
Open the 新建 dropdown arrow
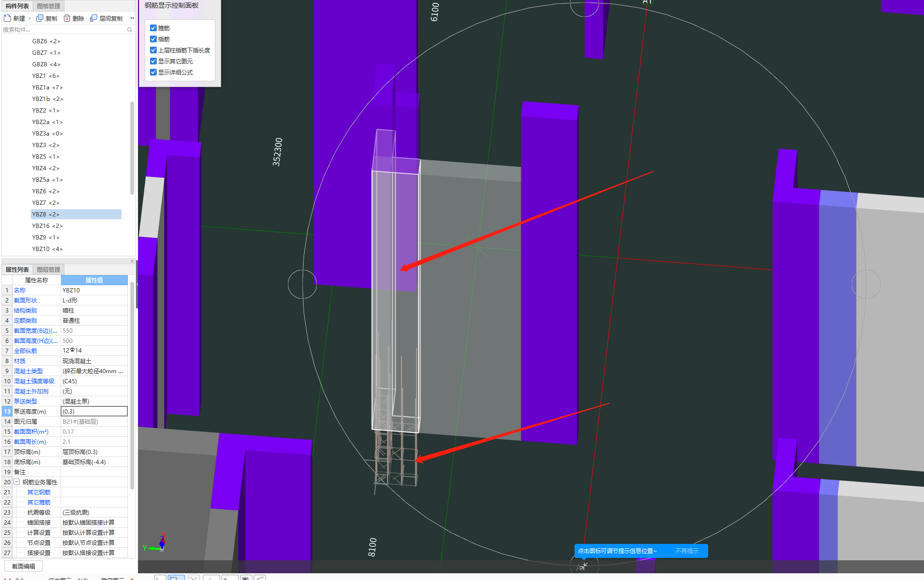point(30,19)
